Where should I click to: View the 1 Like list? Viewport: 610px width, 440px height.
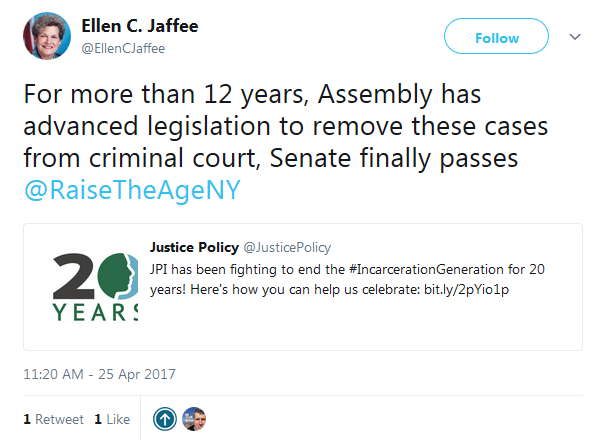pyautogui.click(x=111, y=419)
